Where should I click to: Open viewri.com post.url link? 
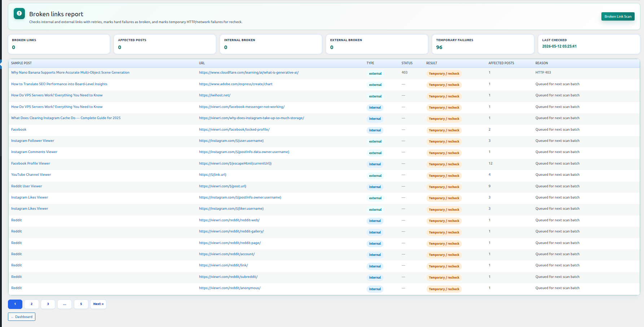click(x=223, y=186)
